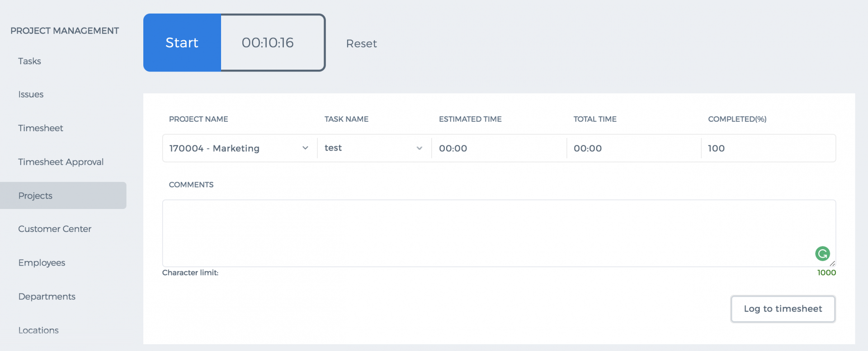Screen dimensions: 868x351
Task: Navigate to Timesheet Approval
Action: pos(61,162)
